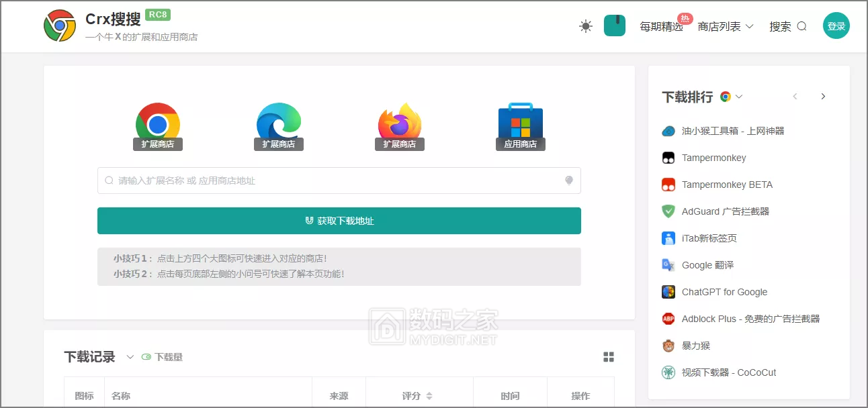Toggle the light/dark theme sun icon
Viewport: 868px width, 408px height.
pos(586,26)
